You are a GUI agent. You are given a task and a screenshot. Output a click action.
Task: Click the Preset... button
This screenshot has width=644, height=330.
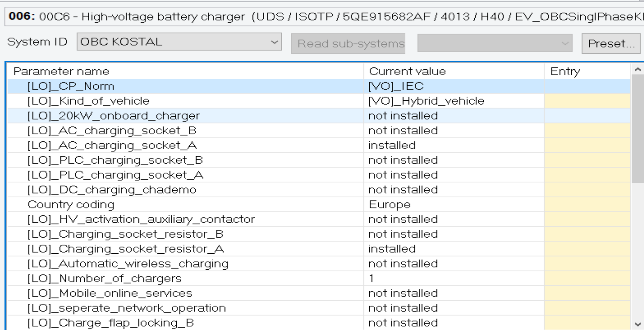611,43
